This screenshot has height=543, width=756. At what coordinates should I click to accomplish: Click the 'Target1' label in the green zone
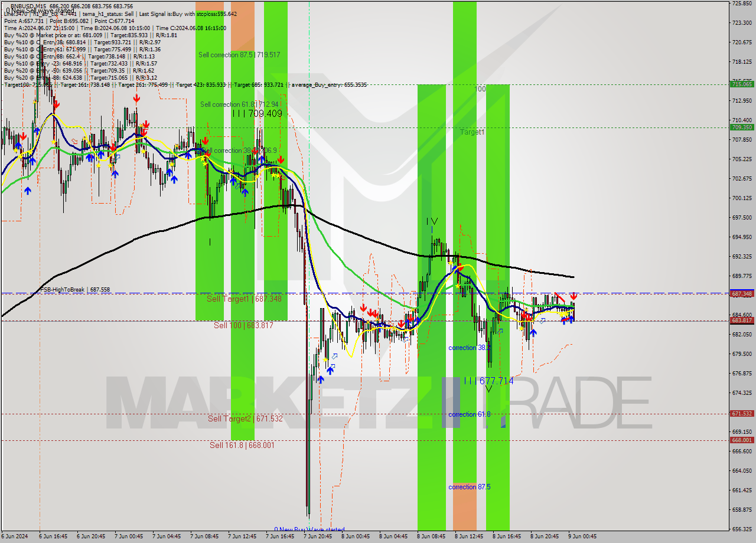(x=472, y=132)
